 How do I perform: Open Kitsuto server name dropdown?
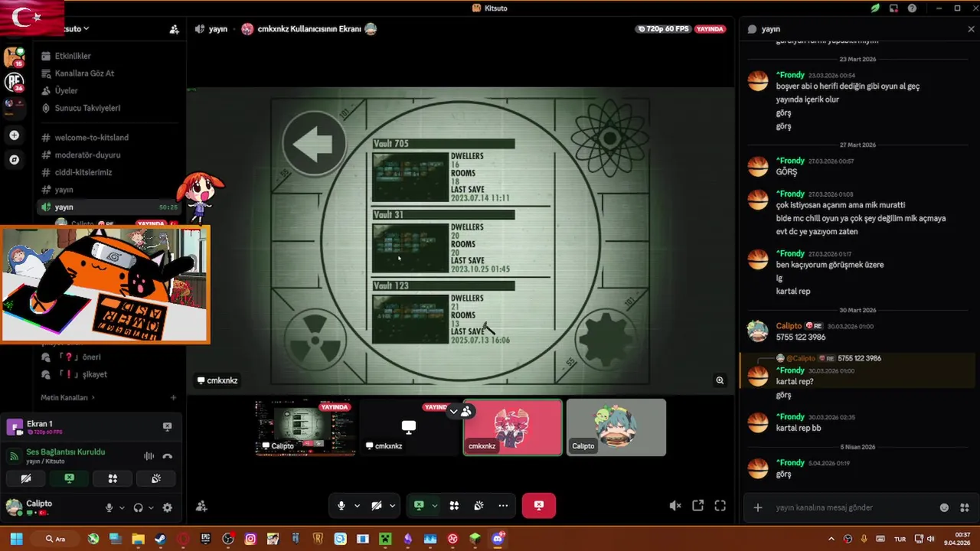tap(75, 28)
